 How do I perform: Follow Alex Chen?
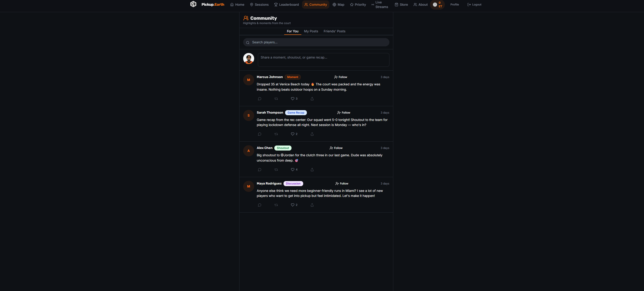336,148
